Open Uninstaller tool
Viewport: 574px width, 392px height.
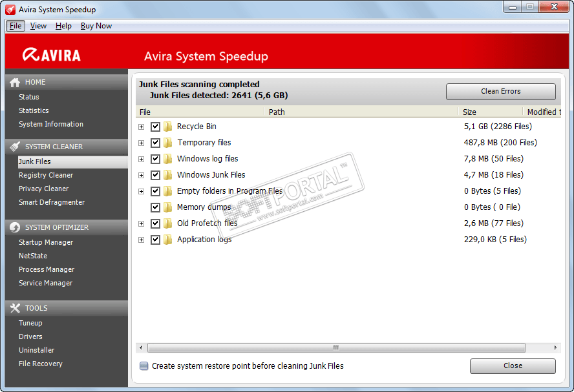37,350
